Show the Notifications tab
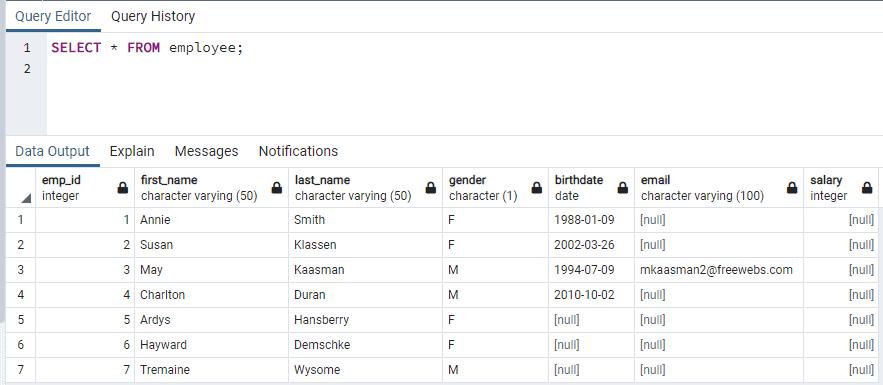Screen dimensions: 883x385 (x=298, y=151)
